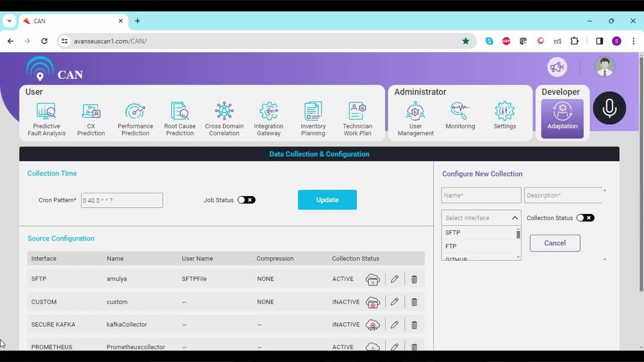
Task: Click the megaphone announcements icon
Action: (x=557, y=67)
